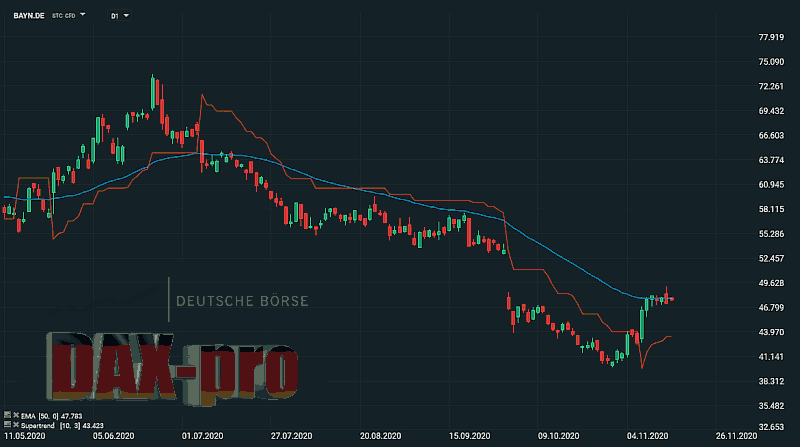Click the 01.07.2020 date label

point(202,436)
